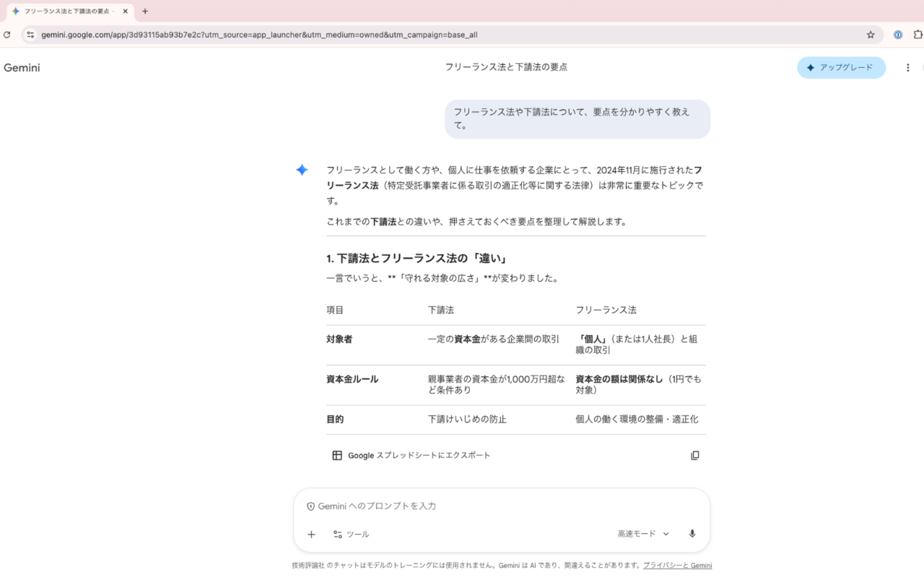Open the 高速モード mode dropdown

(x=643, y=534)
